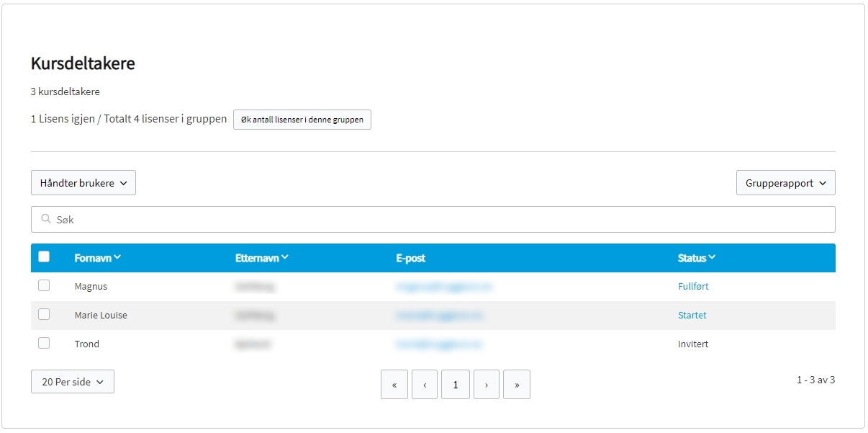Open the 20 Per side selector
The image size is (868, 433).
(x=73, y=382)
